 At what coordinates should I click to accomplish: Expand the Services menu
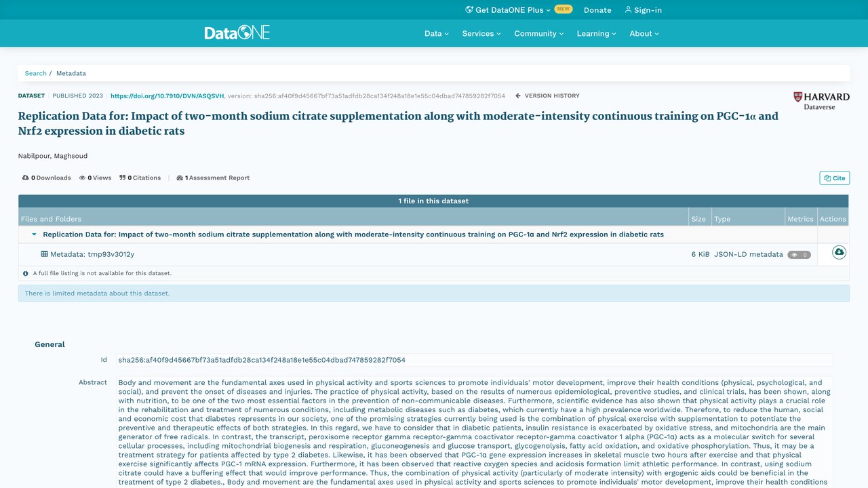[481, 33]
